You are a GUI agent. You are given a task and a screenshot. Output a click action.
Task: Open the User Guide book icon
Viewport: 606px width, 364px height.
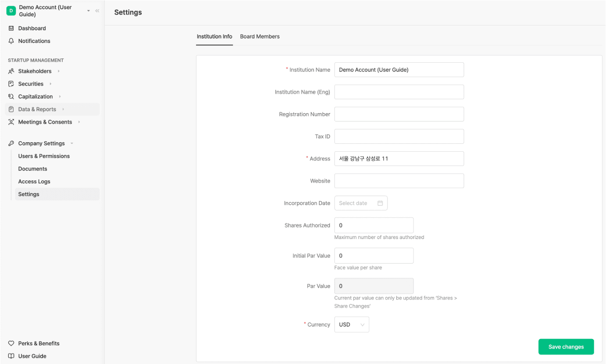(11, 356)
